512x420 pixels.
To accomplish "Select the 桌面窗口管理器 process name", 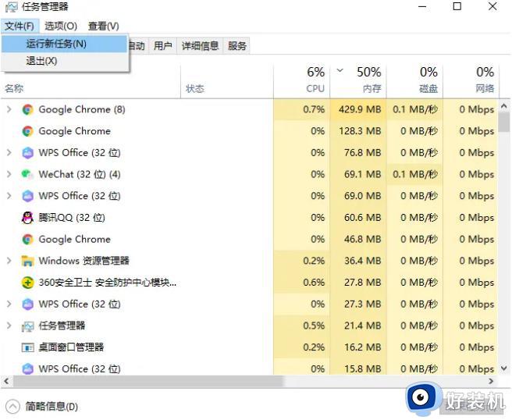I will (71, 347).
